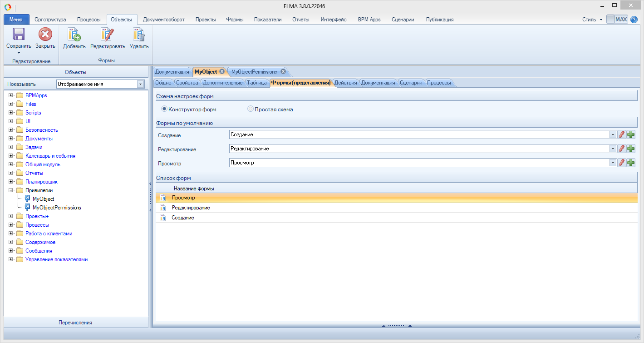Click the Edit form (Редактировать) icon
644x343 pixels.
(108, 35)
